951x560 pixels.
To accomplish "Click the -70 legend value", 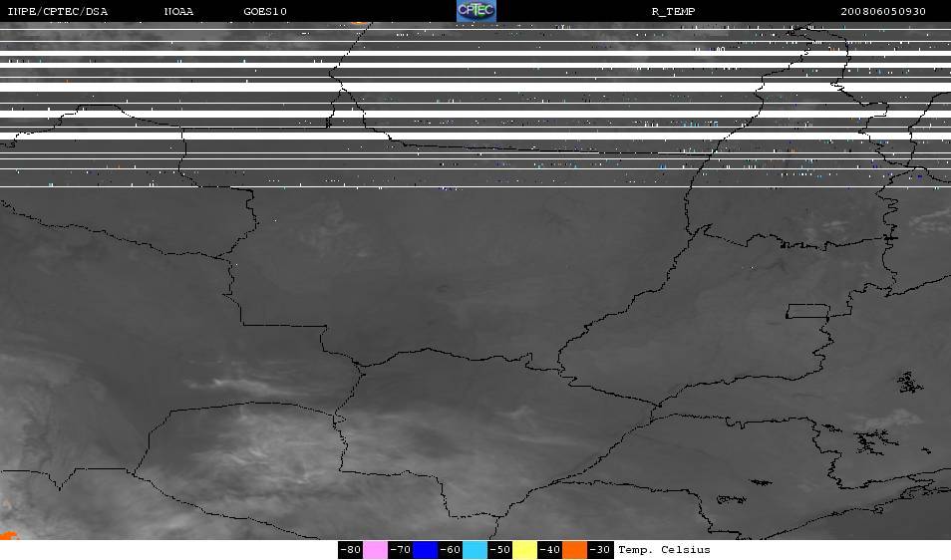I will pos(401,550).
